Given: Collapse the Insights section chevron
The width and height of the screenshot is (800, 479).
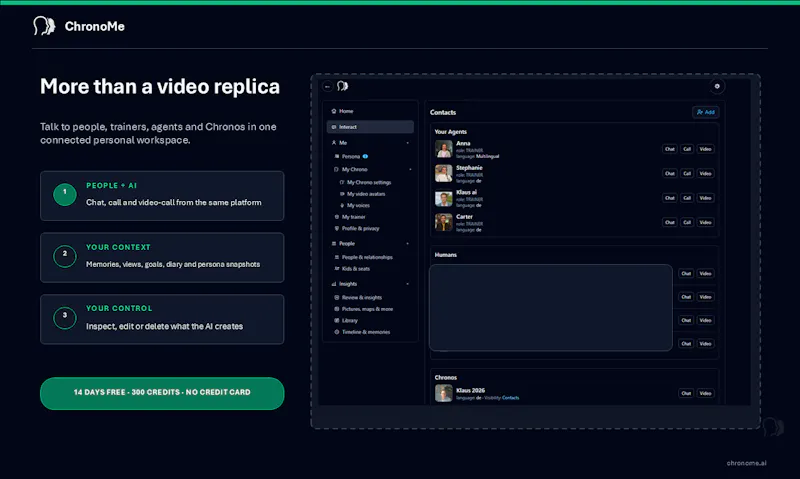Looking at the screenshot, I should [408, 284].
